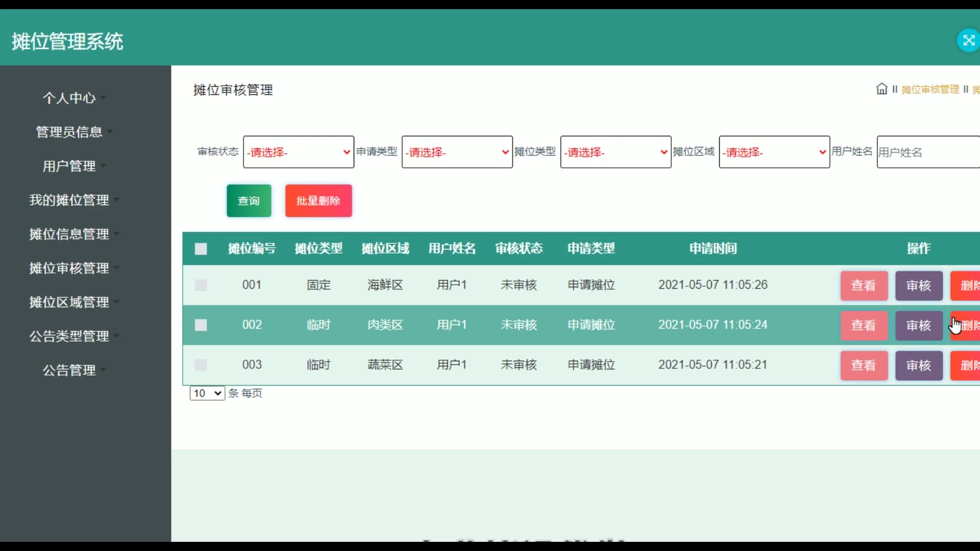
Task: Toggle the select-all checkbox in table header
Action: point(201,249)
